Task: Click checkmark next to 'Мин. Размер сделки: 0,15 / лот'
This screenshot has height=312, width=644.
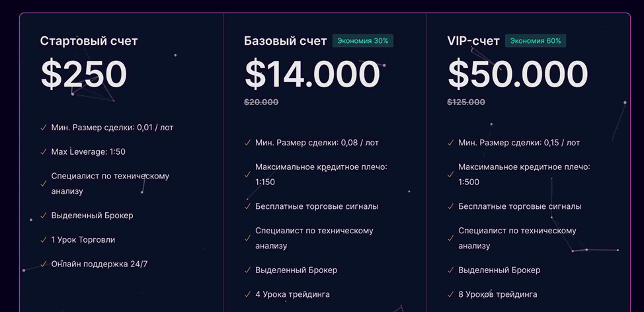Action: pyautogui.click(x=450, y=143)
